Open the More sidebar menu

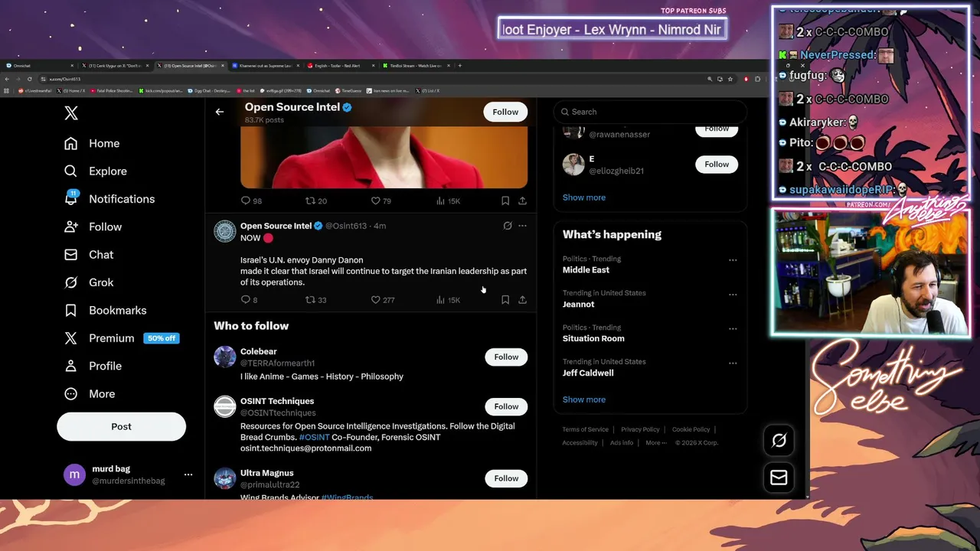(90, 394)
